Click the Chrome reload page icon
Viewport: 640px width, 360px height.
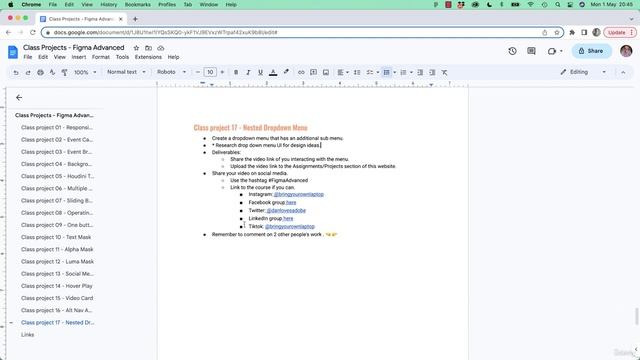point(33,32)
